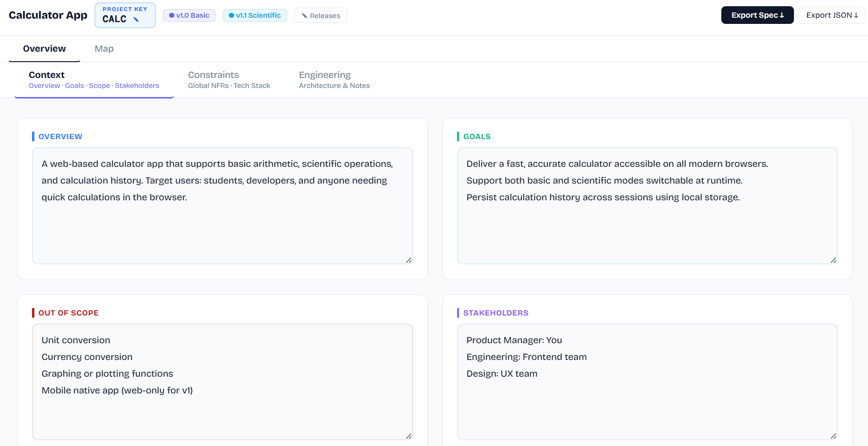Open the Engineering sub-tab
Viewport: 868px width, 446px height.
coord(334,80)
